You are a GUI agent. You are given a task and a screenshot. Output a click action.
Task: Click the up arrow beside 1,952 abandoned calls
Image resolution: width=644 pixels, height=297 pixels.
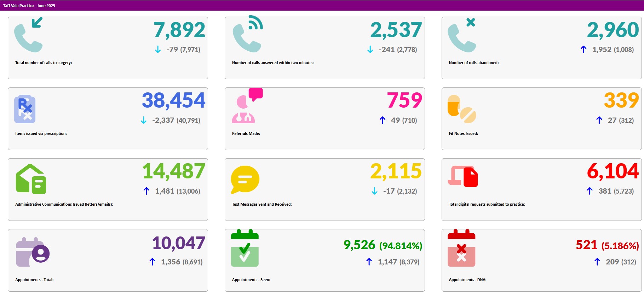[x=583, y=50]
